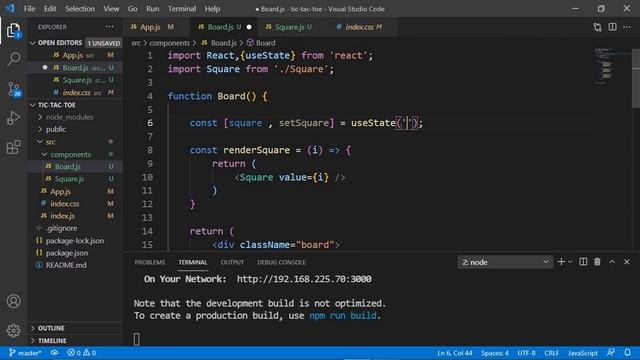
Task: Switch to the Square.js editor tab
Action: coord(292,27)
